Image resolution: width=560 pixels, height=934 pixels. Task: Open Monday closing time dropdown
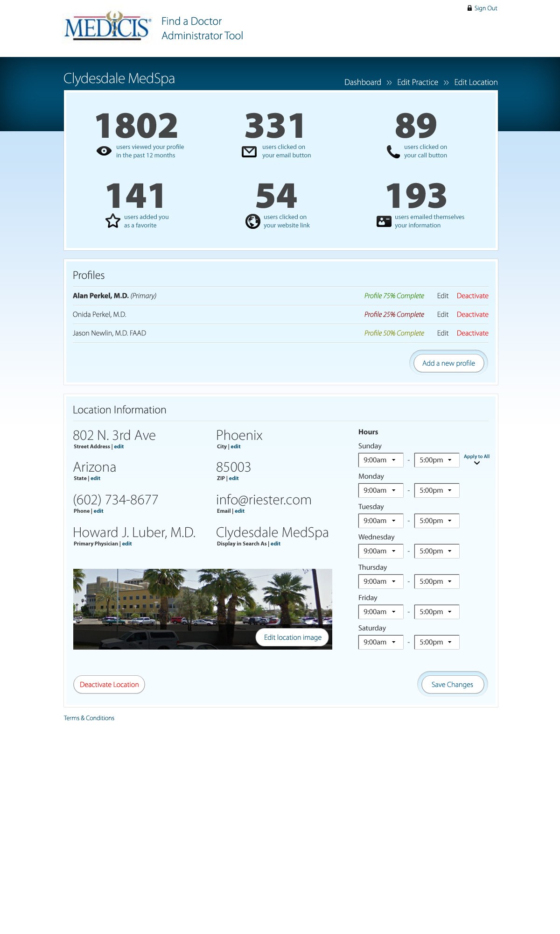coord(436,490)
